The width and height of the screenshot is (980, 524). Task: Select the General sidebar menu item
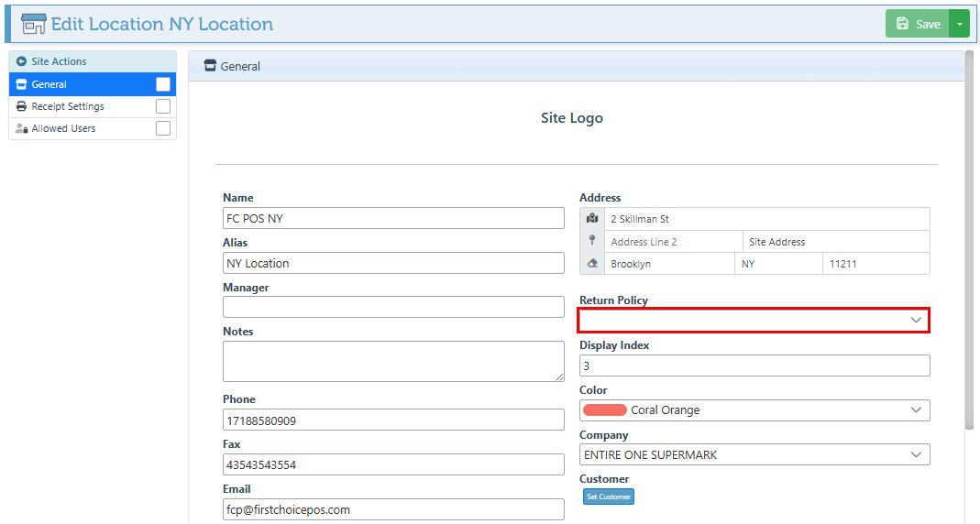point(93,84)
